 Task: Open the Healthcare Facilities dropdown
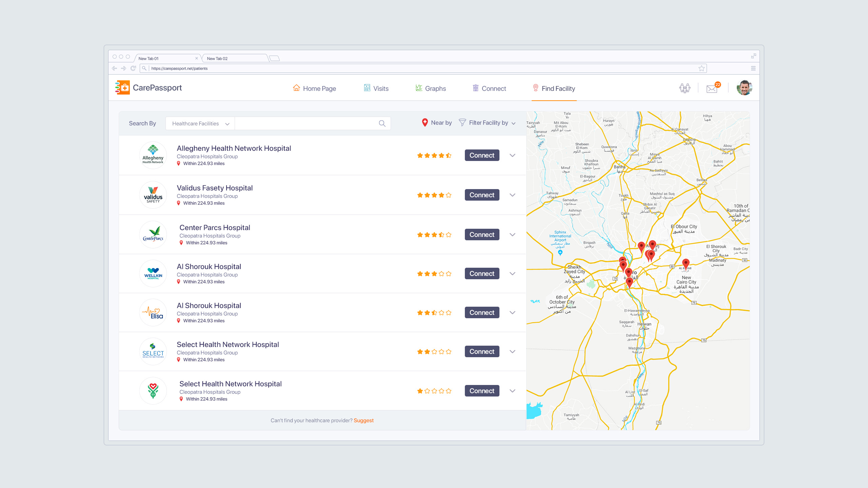pos(200,124)
